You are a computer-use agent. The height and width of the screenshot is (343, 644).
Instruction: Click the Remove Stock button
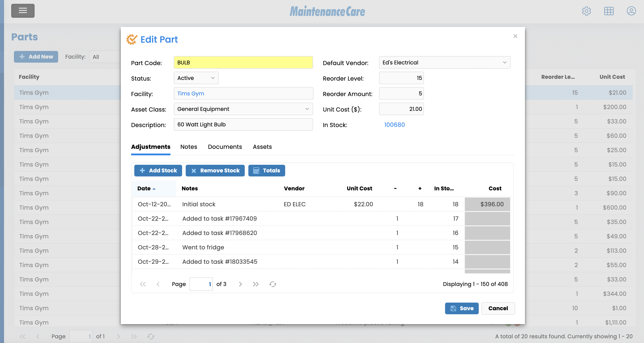coord(215,171)
